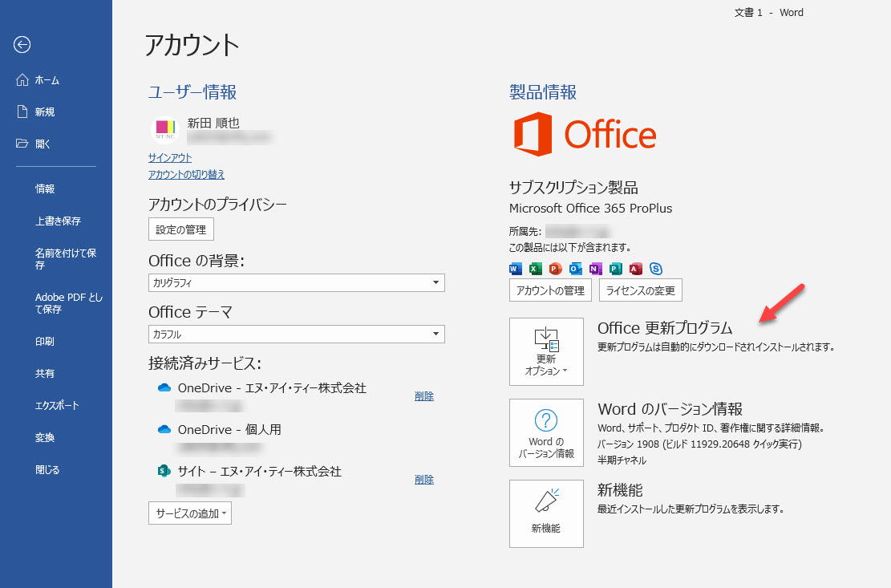Click 削除 next to the SharePoint サイト service

point(424,480)
